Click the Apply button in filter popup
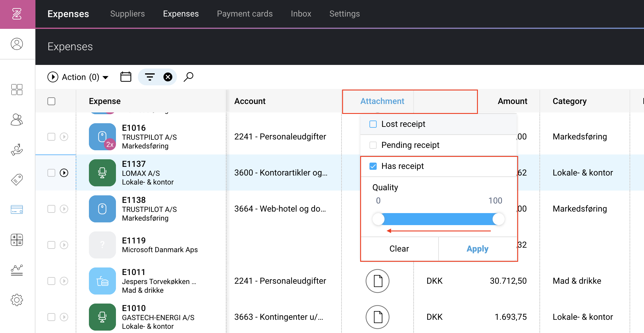 tap(477, 249)
